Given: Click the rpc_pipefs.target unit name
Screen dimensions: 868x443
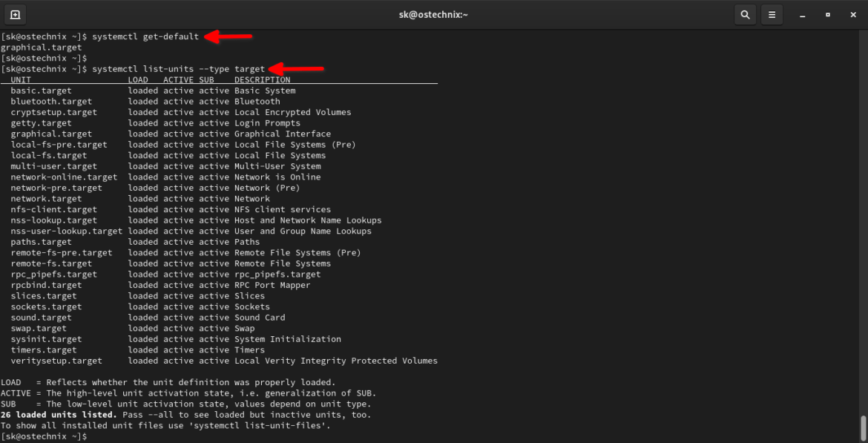Looking at the screenshot, I should pos(54,274).
